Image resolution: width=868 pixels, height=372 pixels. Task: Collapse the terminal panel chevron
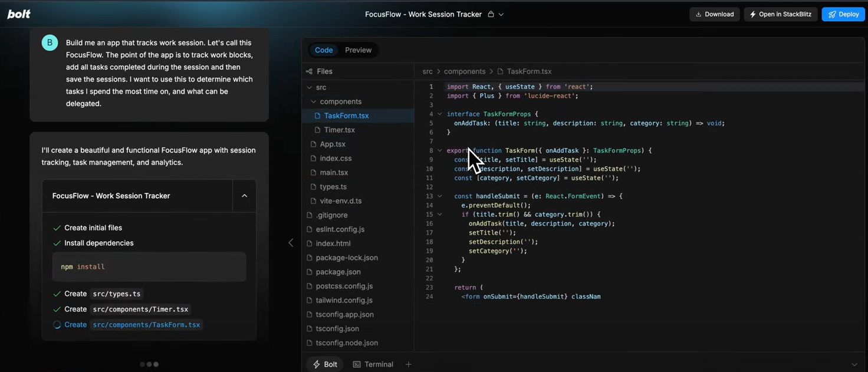[854, 365]
